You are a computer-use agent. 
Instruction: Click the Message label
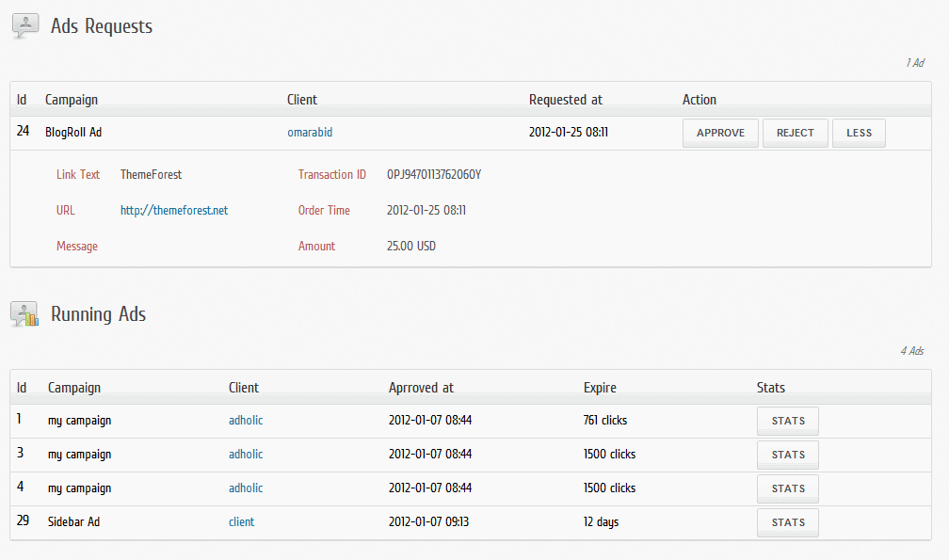(x=77, y=247)
